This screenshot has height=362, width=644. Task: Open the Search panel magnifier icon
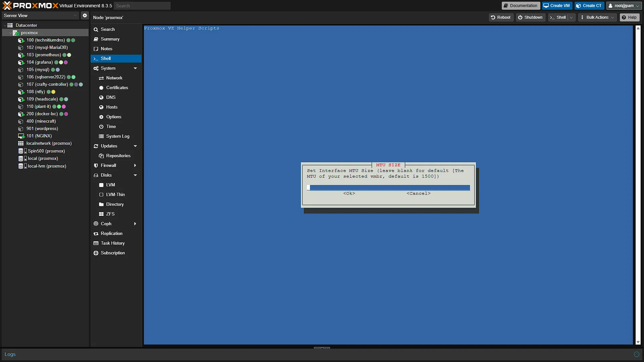(96, 29)
